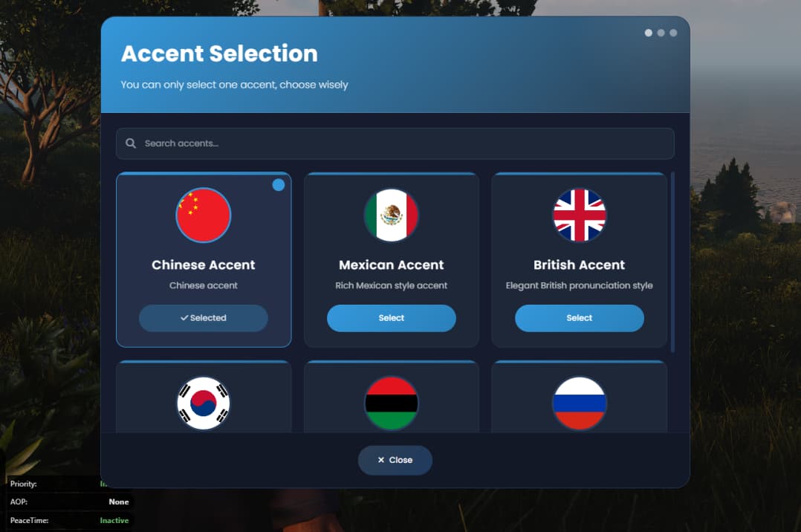Screen dimensions: 801x532
Task: Click the magnifier search icon
Action: 131,143
